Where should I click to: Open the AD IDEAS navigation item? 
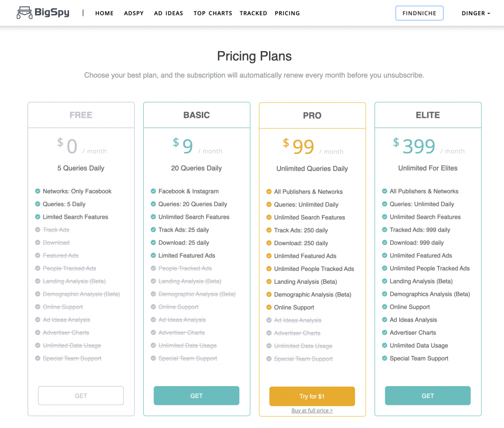coord(168,13)
